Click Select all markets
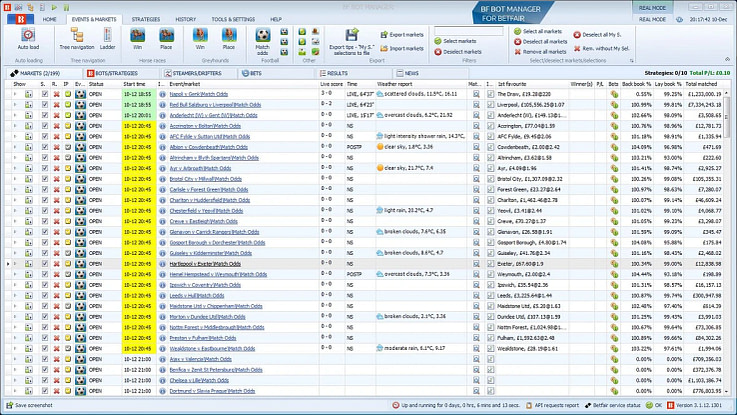The image size is (737, 415). tap(538, 31)
